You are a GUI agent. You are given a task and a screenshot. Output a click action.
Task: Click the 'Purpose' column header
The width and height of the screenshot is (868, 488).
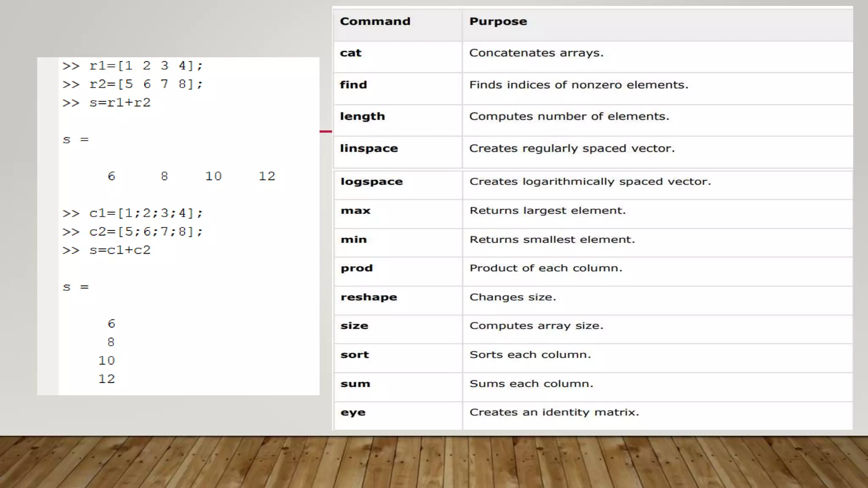click(498, 22)
